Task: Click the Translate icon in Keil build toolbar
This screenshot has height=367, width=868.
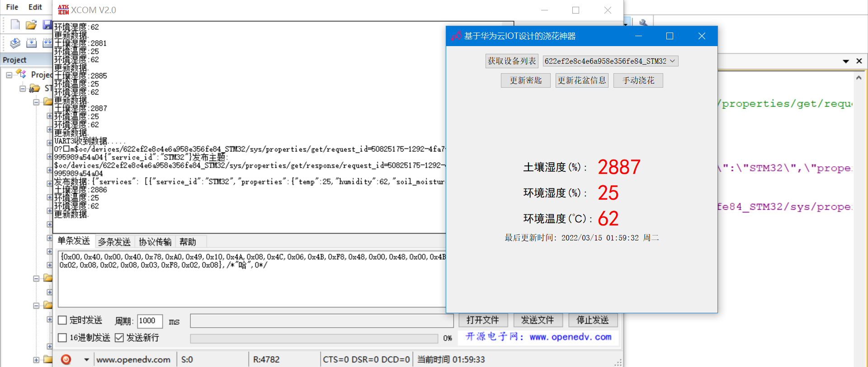Action: pos(15,43)
